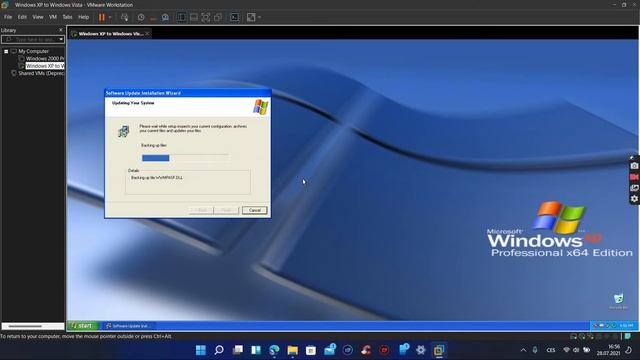Open the VMware View menu

(38, 17)
